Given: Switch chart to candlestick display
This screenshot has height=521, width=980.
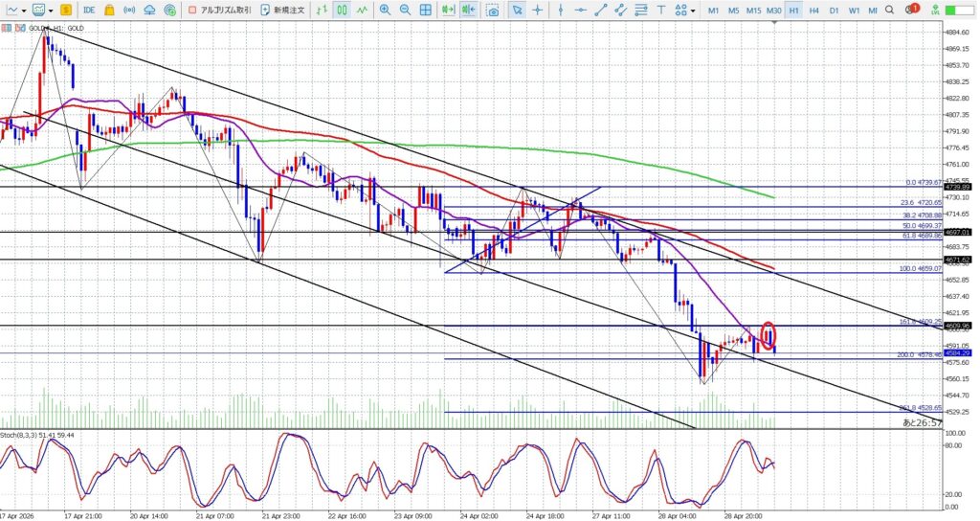Looking at the screenshot, I should click(342, 10).
